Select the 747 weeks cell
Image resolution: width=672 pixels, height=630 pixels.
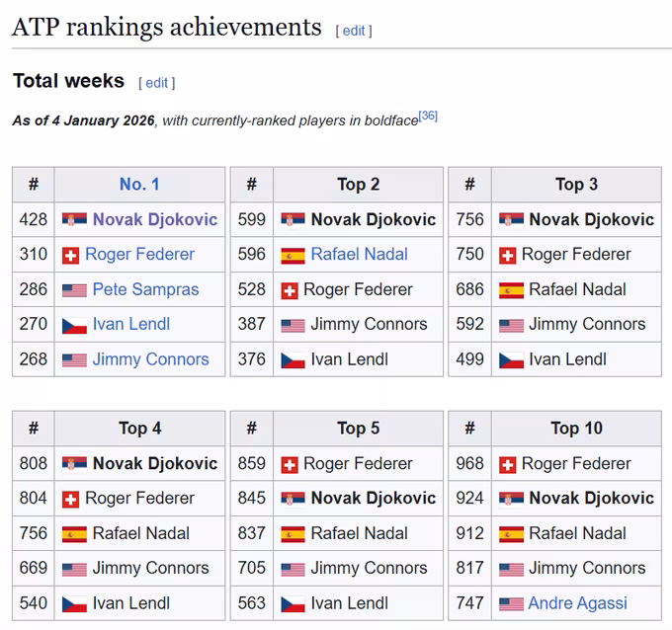(470, 603)
